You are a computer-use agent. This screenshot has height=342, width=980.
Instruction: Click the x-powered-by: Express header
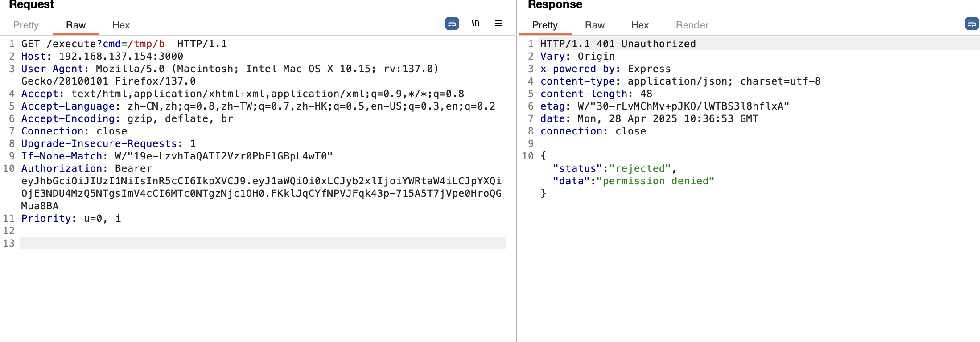click(605, 69)
